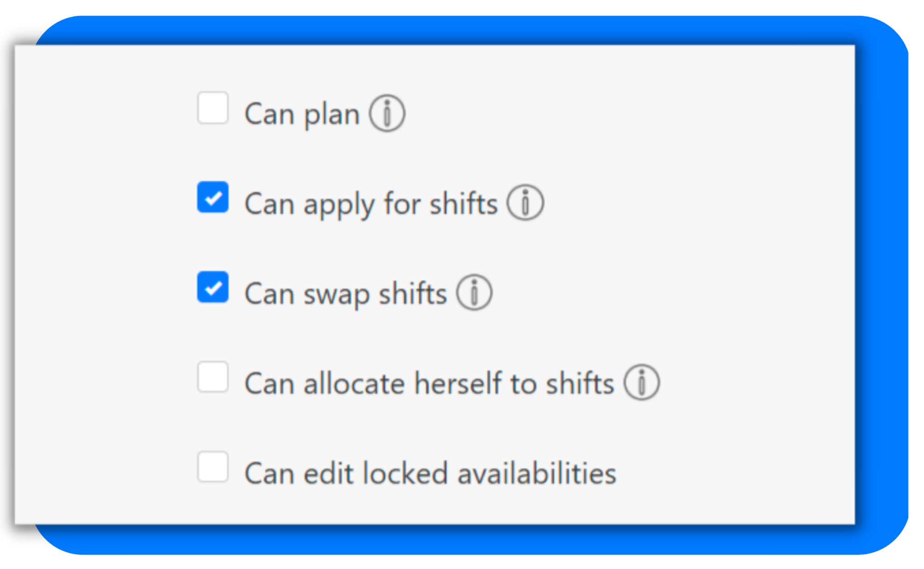The image size is (924, 569).
Task: Uncheck the Can apply for shifts option
Action: tap(212, 197)
